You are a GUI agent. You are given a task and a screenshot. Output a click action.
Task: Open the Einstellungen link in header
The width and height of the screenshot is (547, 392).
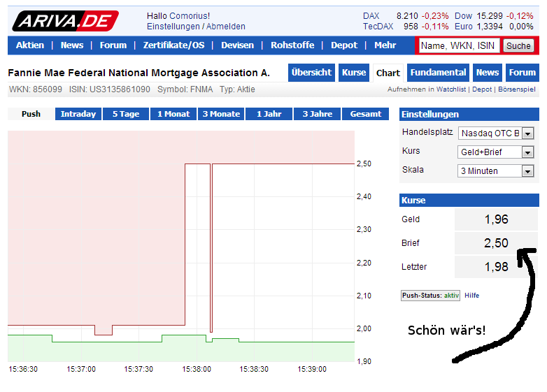click(173, 27)
